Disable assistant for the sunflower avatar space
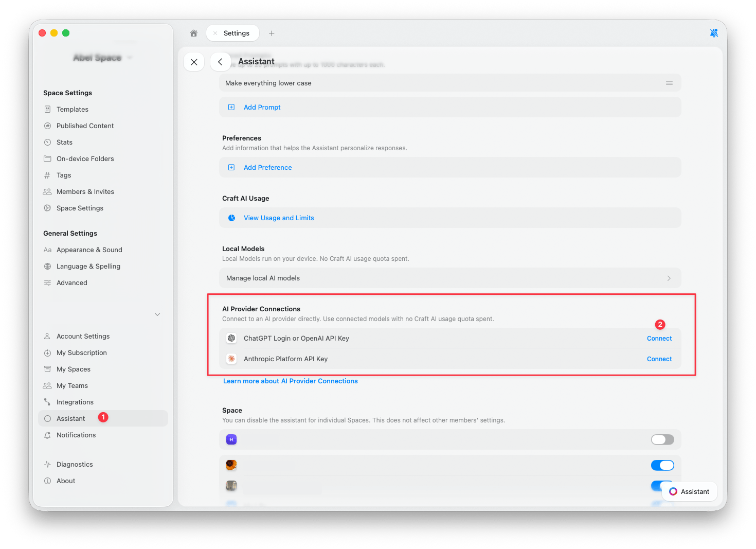 pyautogui.click(x=662, y=465)
